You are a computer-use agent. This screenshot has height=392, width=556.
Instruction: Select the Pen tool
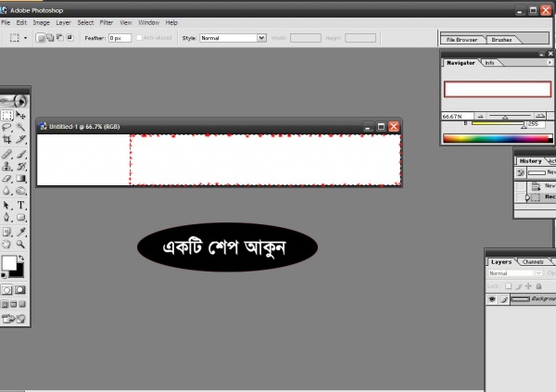click(x=6, y=217)
